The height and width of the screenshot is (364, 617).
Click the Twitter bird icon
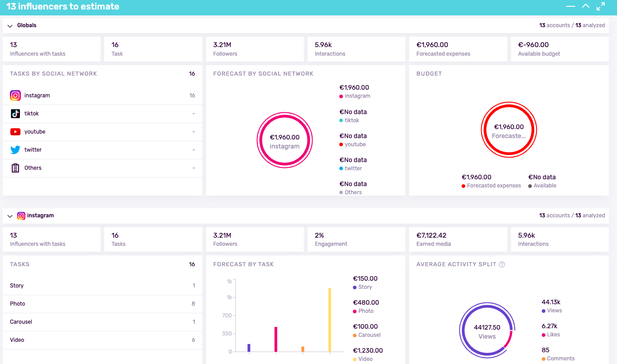[15, 150]
